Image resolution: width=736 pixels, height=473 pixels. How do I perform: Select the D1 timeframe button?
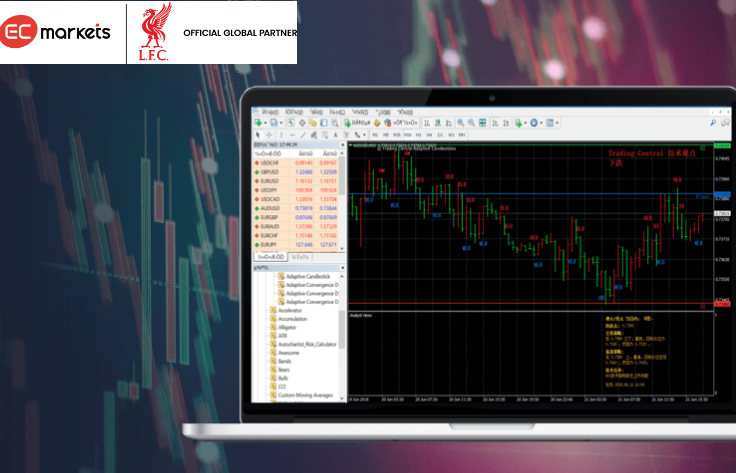click(440, 135)
